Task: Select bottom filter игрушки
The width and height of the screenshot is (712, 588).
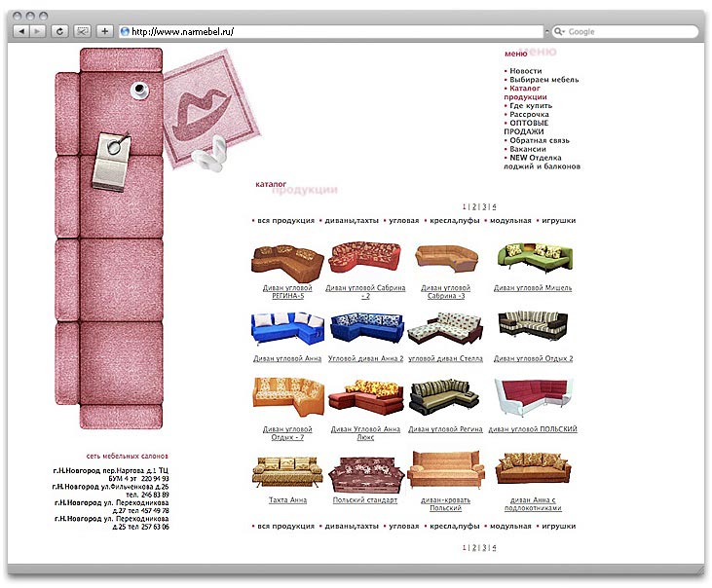Action: (x=558, y=527)
